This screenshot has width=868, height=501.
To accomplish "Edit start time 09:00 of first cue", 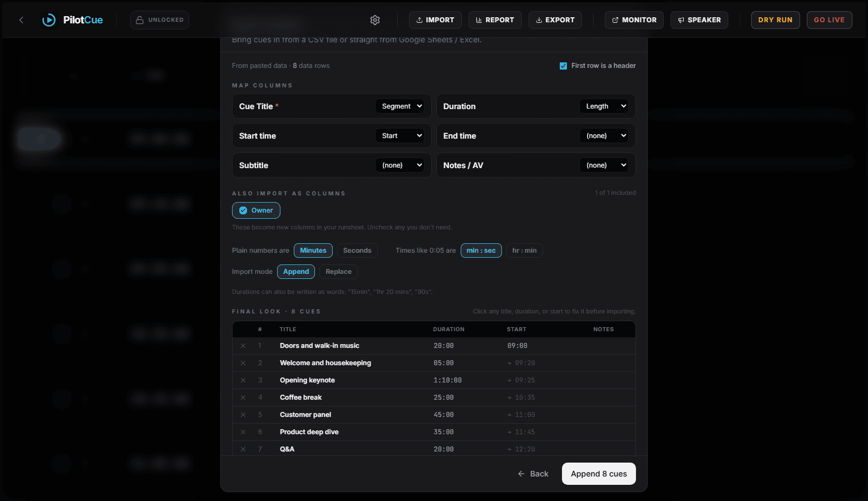I will [517, 346].
